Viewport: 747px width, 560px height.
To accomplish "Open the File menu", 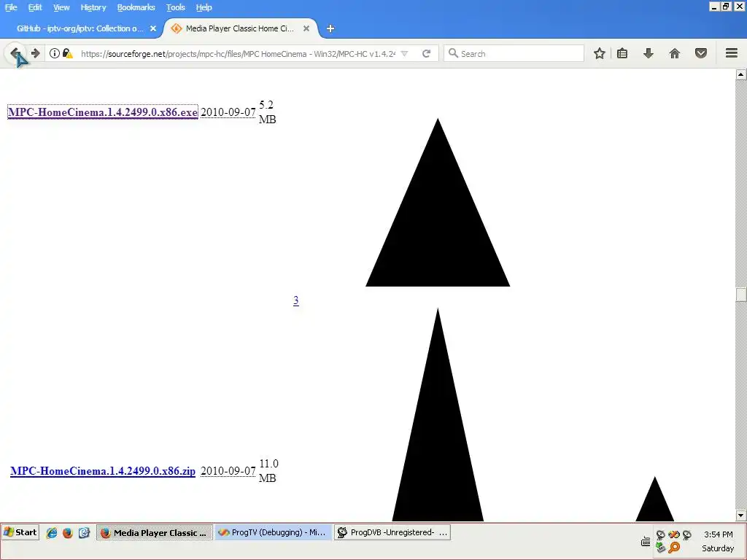I will point(11,7).
